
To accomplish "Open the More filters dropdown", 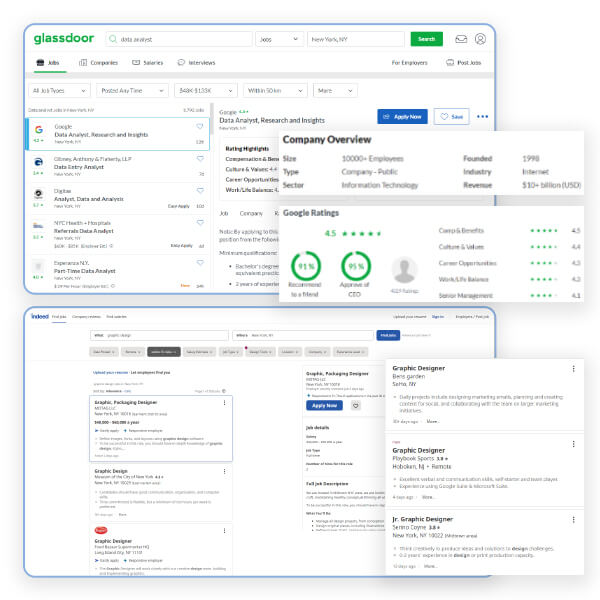I will tap(335, 91).
